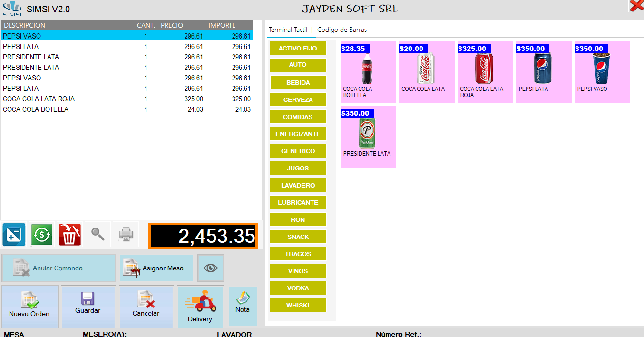
Task: Add PEPSI LATA product tile
Action: click(544, 72)
